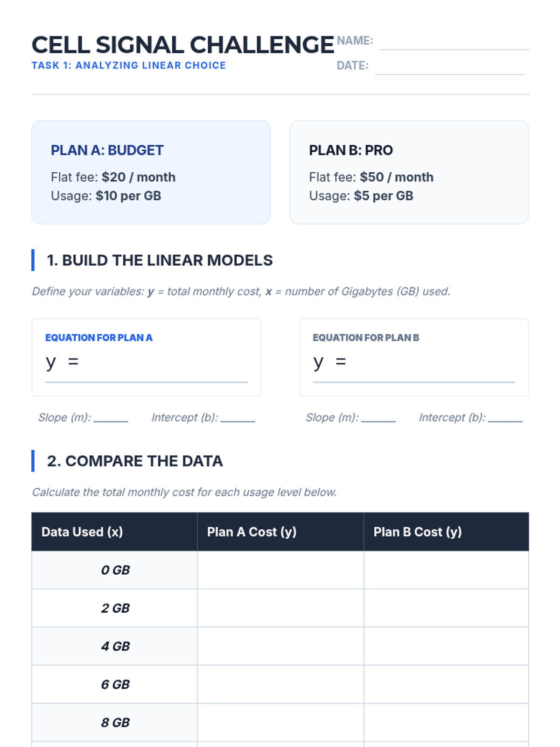Screen dimensions: 560x747
Task: Click Plan A cost cell for 0 GB
Action: tap(280, 570)
